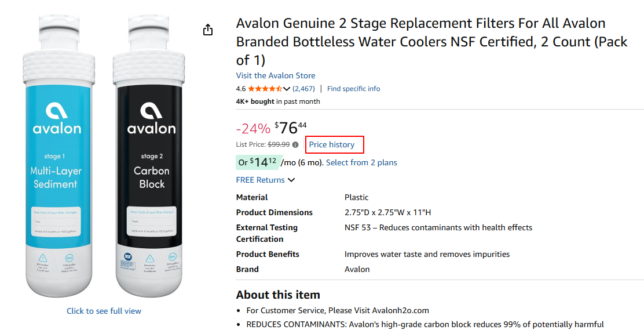Screen dimensions: 644x330
Task: Open the rating breakdown chevron after the stars
Action: 287,89
